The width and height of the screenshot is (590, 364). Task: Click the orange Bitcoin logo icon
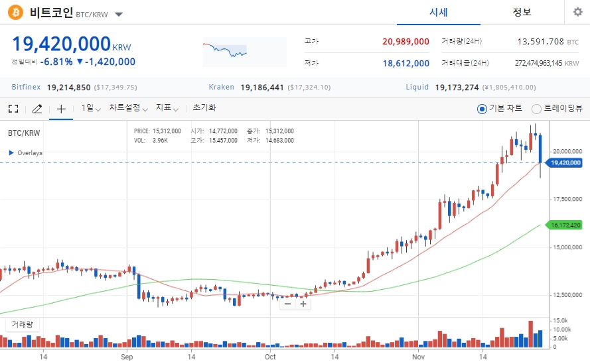[15, 13]
